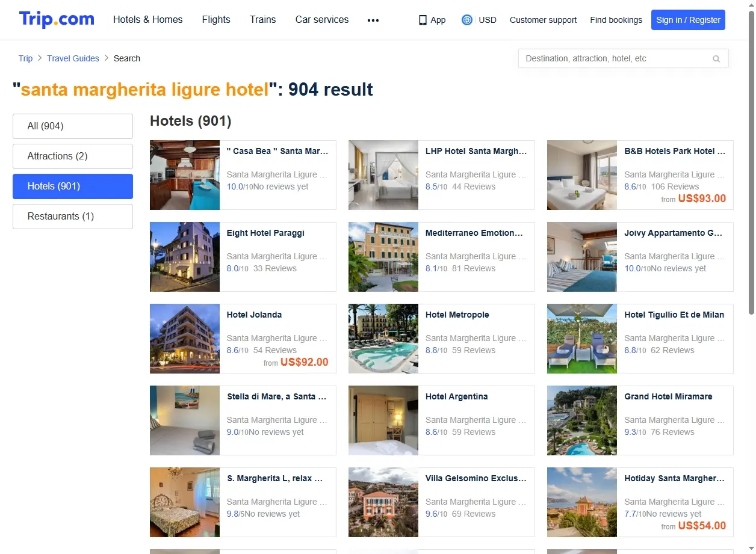Click US$92.00 price on Hotel Jolanda
756x554 pixels.
pyautogui.click(x=305, y=362)
